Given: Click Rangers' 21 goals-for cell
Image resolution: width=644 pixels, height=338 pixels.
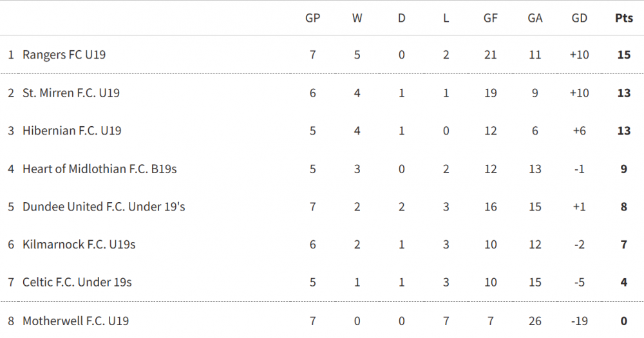Looking at the screenshot, I should (x=490, y=55).
